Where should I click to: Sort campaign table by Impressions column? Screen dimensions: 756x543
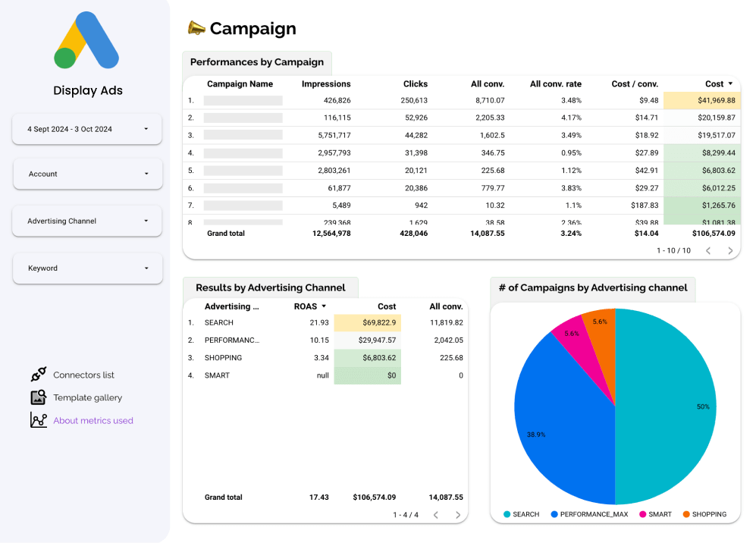pyautogui.click(x=326, y=84)
